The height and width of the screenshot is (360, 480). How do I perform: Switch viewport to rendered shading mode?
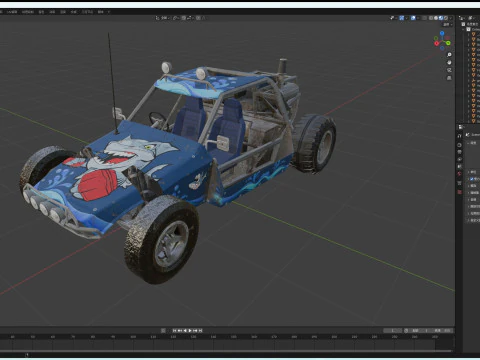pyautogui.click(x=446, y=18)
